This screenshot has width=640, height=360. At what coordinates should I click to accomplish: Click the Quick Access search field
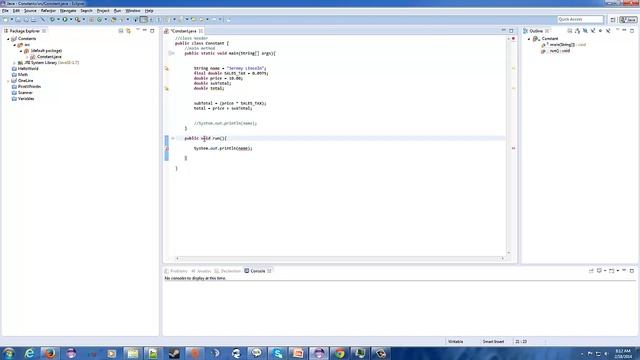click(580, 19)
